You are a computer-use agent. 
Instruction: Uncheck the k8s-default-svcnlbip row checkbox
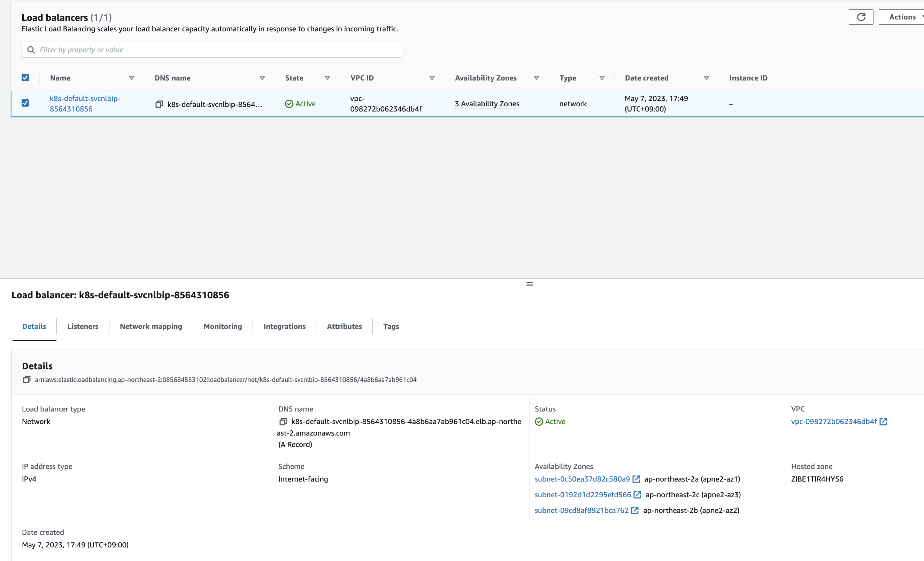pos(25,103)
